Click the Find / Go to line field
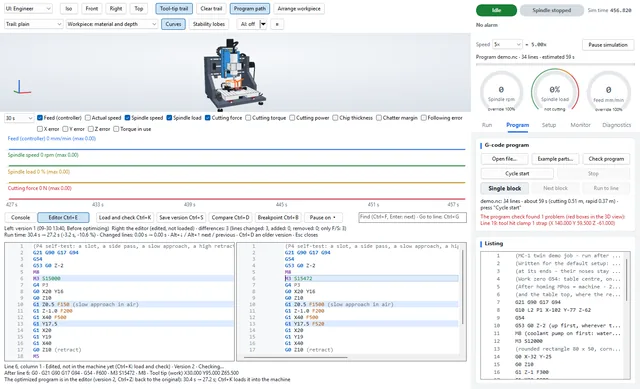The image size is (640, 389). [x=412, y=217]
